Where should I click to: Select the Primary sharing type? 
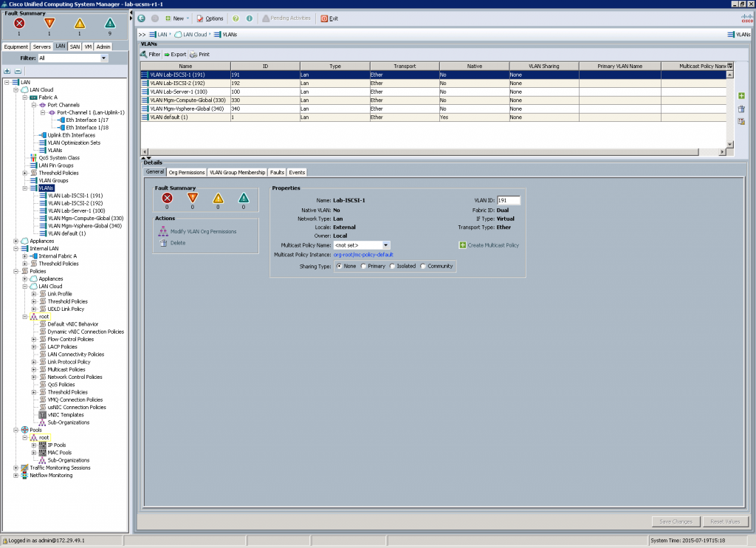coord(363,267)
